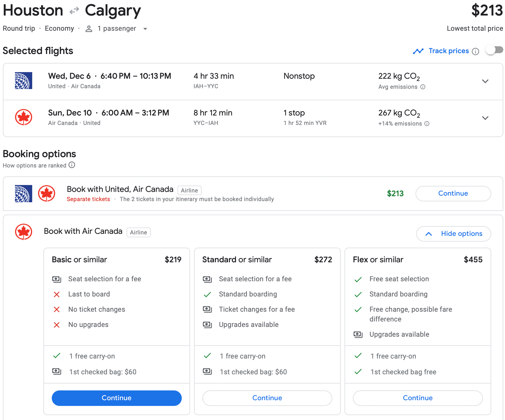Screen dimensions: 505x420
Task: Click the Air Canada logo on the Dec 10 flight
Action: click(24, 117)
